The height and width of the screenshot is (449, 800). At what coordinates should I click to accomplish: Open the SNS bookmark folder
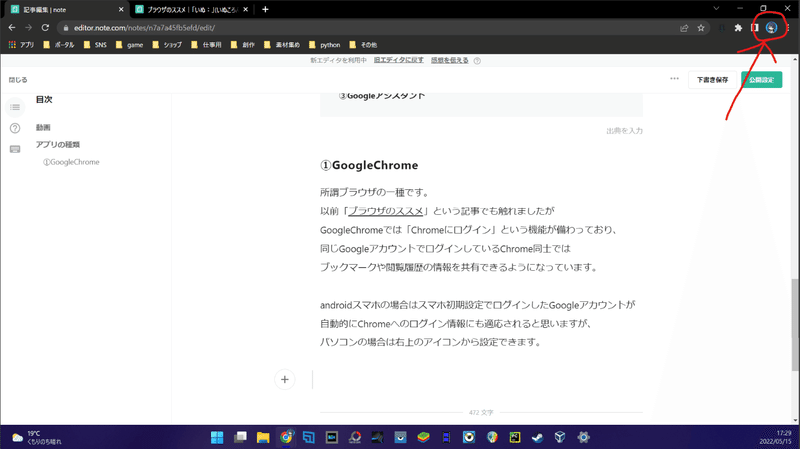click(95, 45)
